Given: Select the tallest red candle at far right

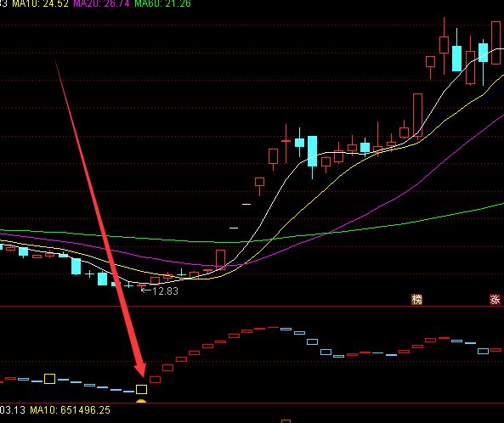Looking at the screenshot, I should coord(496,42).
